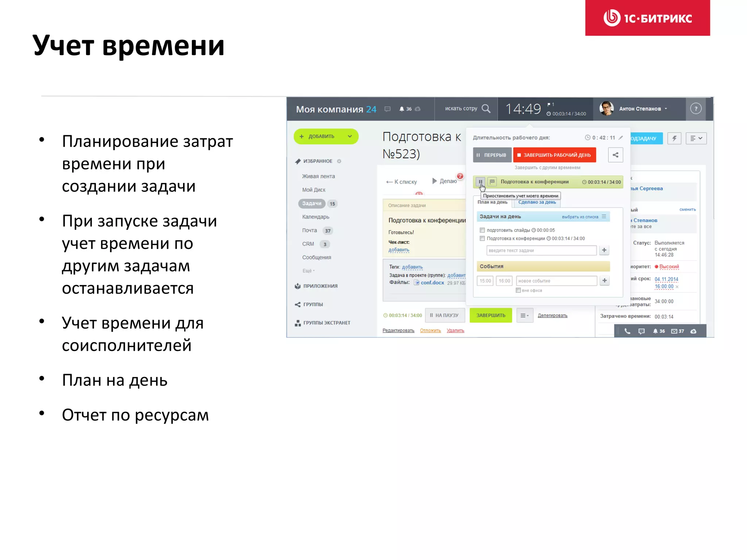Click the Отложить link
The height and width of the screenshot is (560, 747).
pyautogui.click(x=430, y=330)
